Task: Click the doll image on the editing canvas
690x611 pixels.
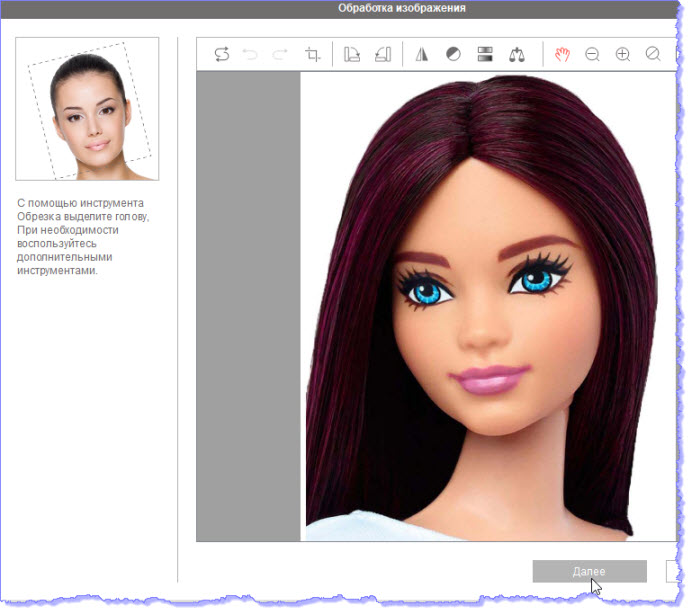Action: pyautogui.click(x=488, y=306)
